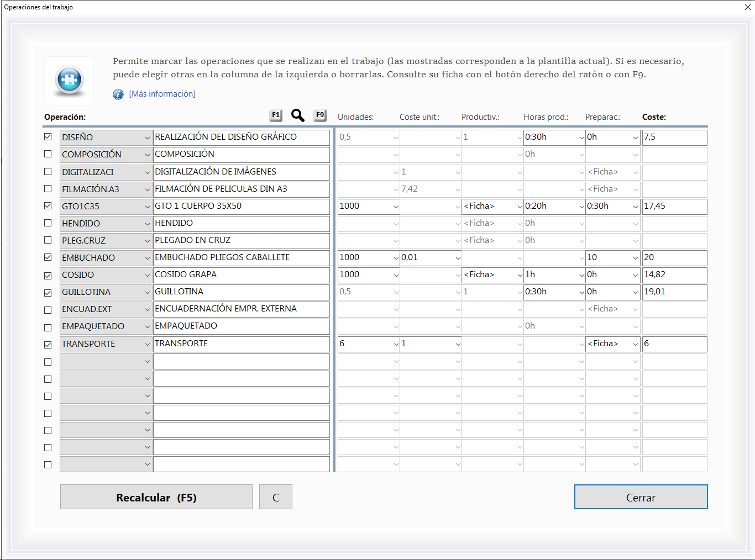Close the Operaciones del trabajo window
The image size is (755, 560).
coord(748,7)
